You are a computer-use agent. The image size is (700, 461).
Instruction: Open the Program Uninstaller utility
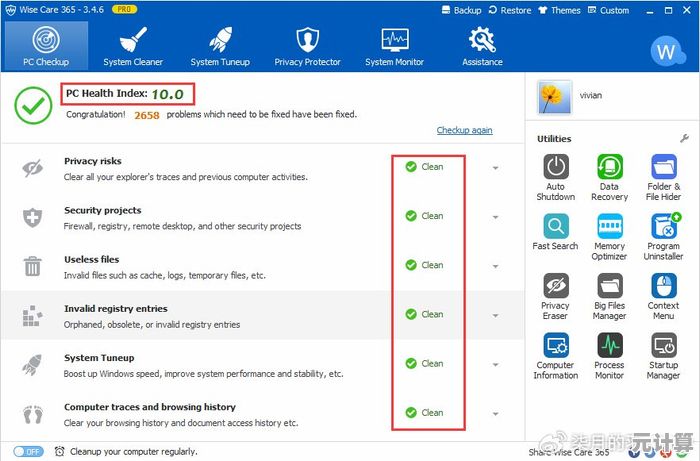[663, 237]
